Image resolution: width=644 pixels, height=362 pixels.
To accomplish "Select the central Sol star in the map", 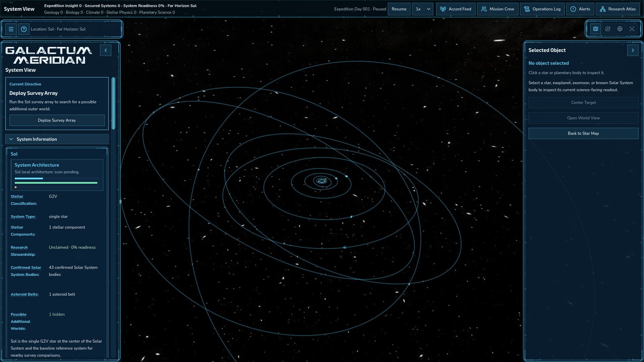I will pos(321,181).
